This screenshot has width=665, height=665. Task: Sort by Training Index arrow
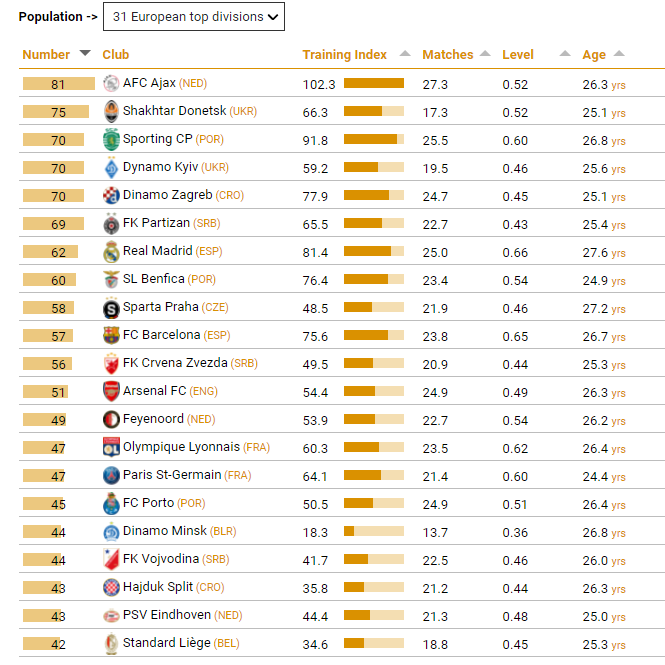tap(405, 54)
